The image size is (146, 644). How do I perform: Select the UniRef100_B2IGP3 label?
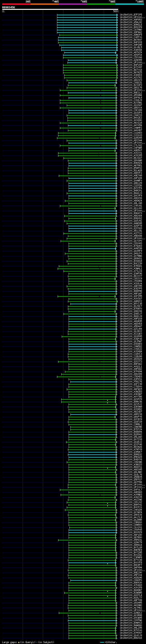[x=131, y=85]
